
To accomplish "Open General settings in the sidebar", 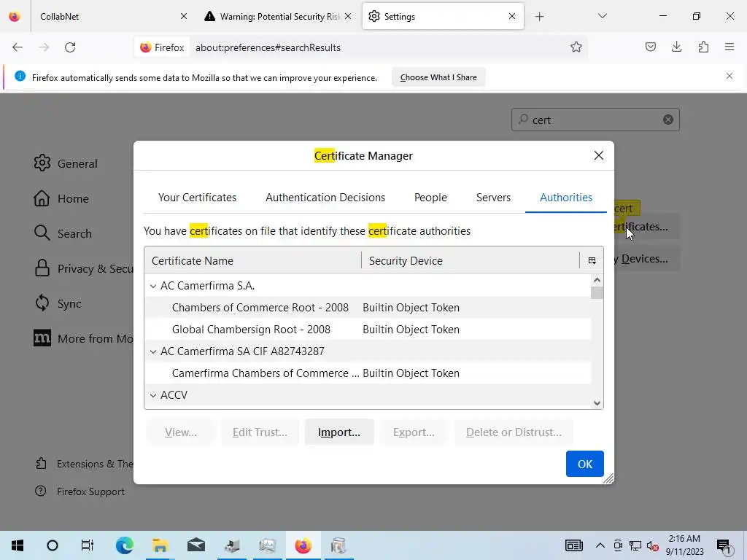I will pyautogui.click(x=66, y=163).
